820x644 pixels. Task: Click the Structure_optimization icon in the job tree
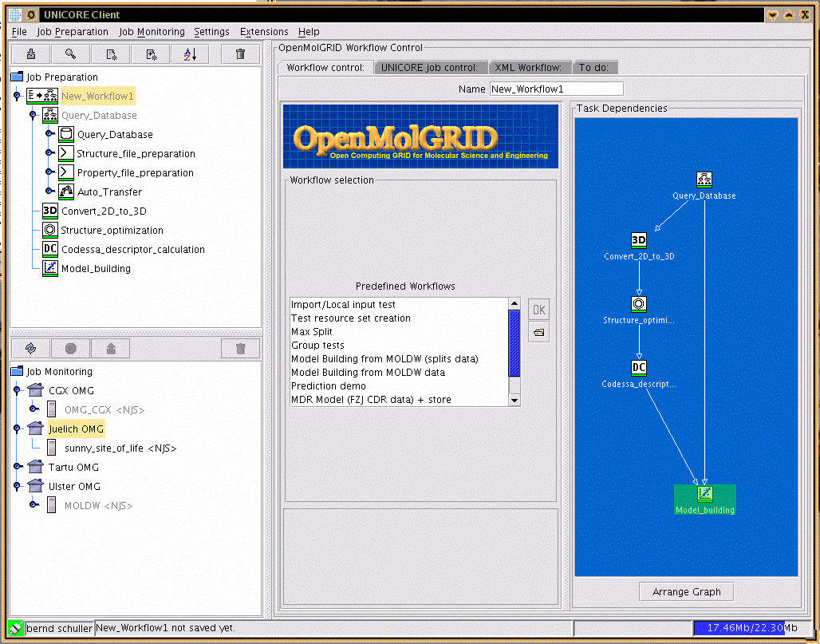pos(49,230)
